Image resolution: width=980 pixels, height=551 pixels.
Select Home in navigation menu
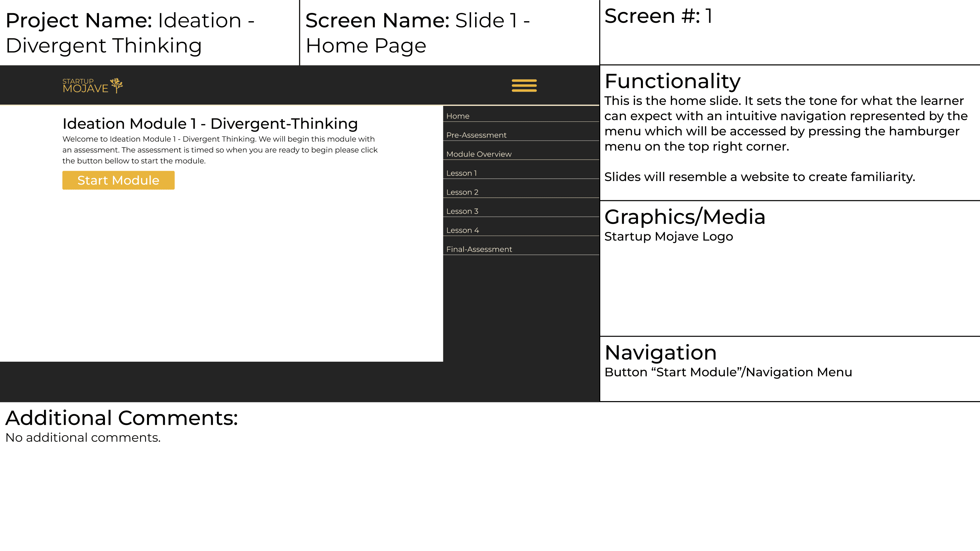(458, 116)
